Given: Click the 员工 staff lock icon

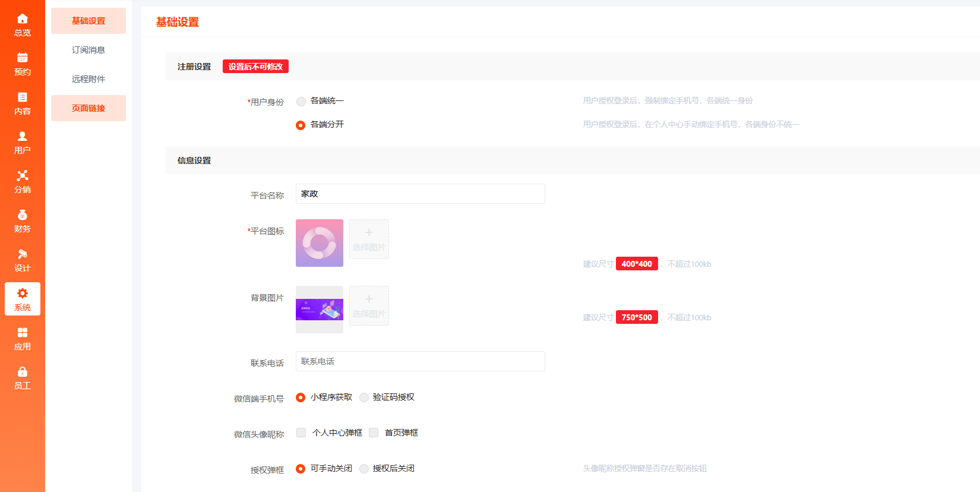Looking at the screenshot, I should point(23,372).
